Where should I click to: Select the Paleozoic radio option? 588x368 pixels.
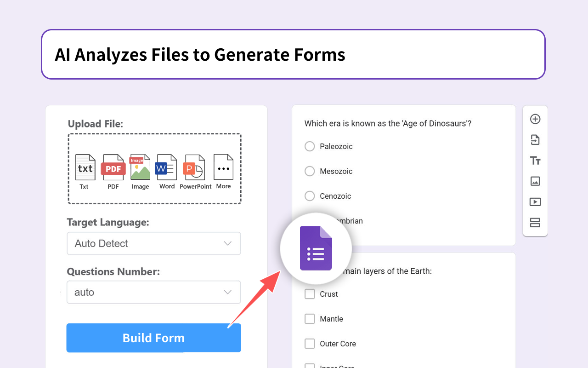pos(310,146)
